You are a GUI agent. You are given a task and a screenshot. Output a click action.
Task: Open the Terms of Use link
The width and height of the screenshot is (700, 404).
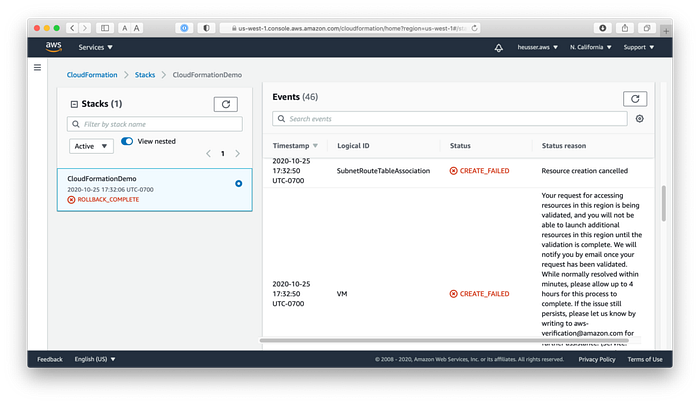pyautogui.click(x=645, y=359)
